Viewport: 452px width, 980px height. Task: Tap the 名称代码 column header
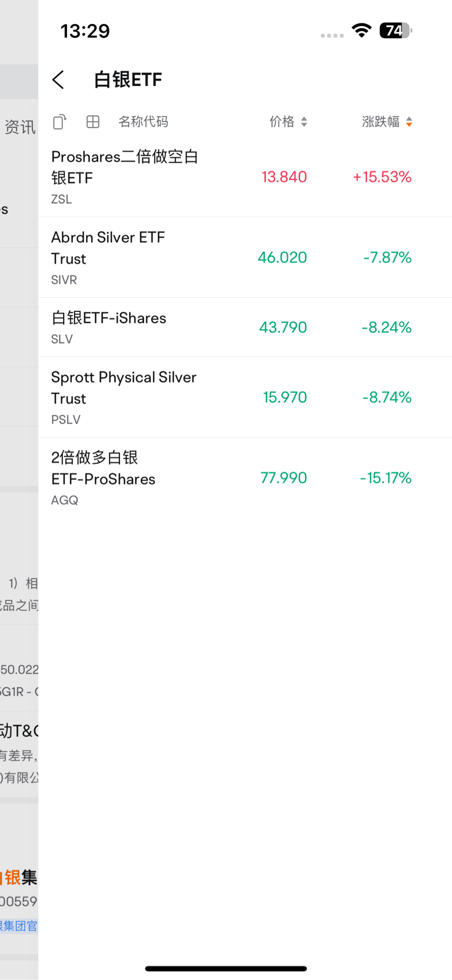coord(143,122)
